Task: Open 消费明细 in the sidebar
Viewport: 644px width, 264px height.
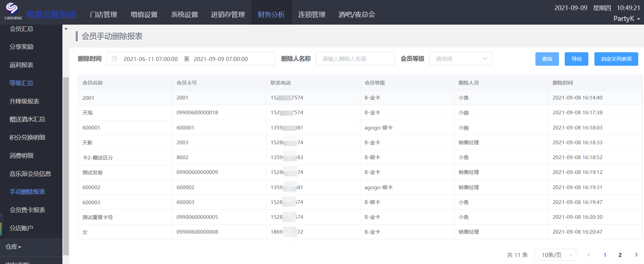Action: (x=22, y=155)
